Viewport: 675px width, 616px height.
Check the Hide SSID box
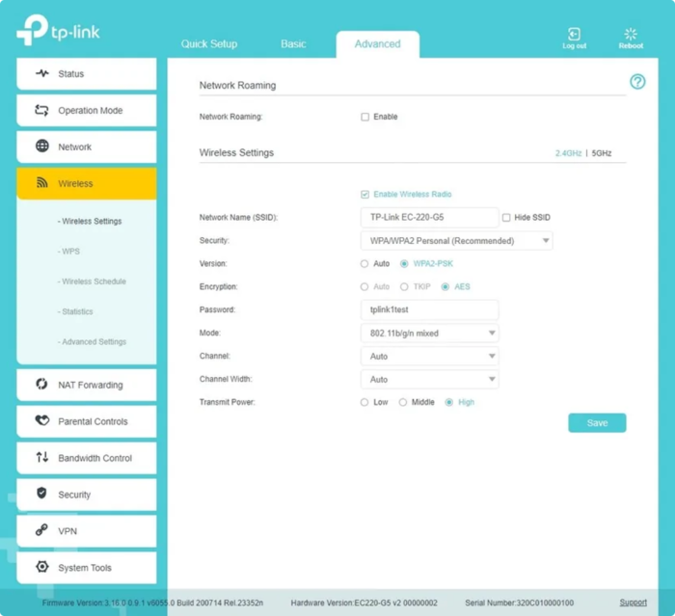[x=506, y=218]
